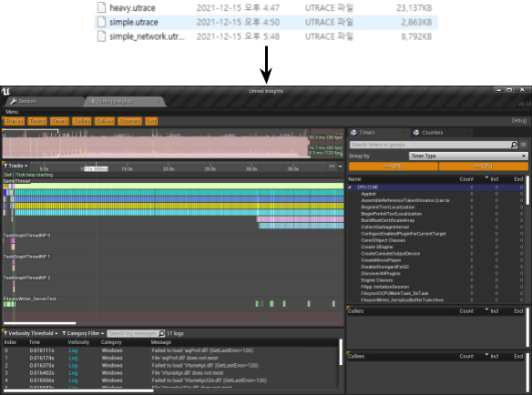
Task: Click the Counters tab sphere icon
Action: 416,133
